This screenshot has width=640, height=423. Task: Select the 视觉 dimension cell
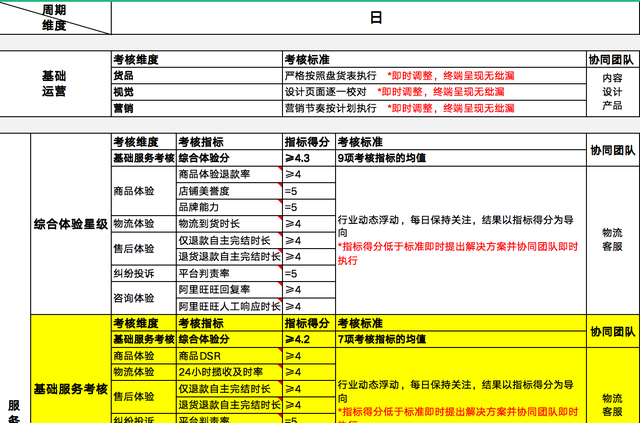click(x=196, y=92)
